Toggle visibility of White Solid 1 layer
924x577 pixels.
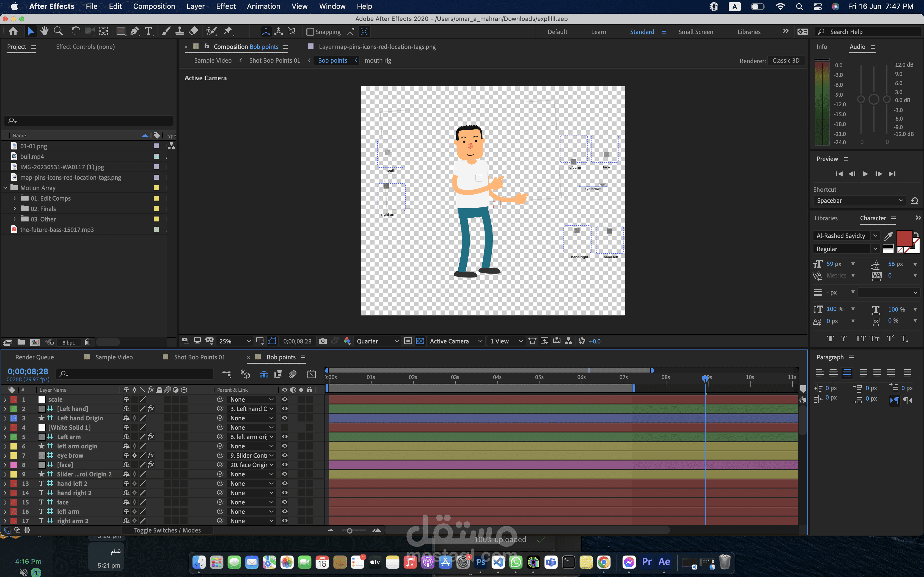pyautogui.click(x=284, y=428)
